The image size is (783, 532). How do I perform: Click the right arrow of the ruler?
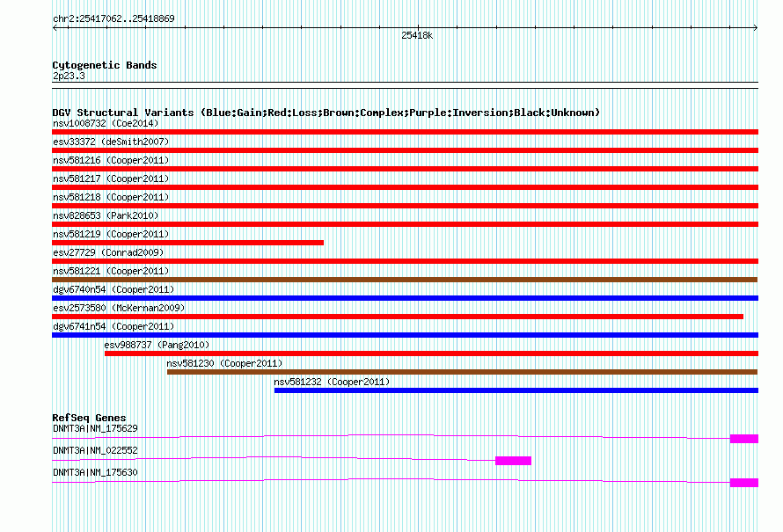point(756,28)
